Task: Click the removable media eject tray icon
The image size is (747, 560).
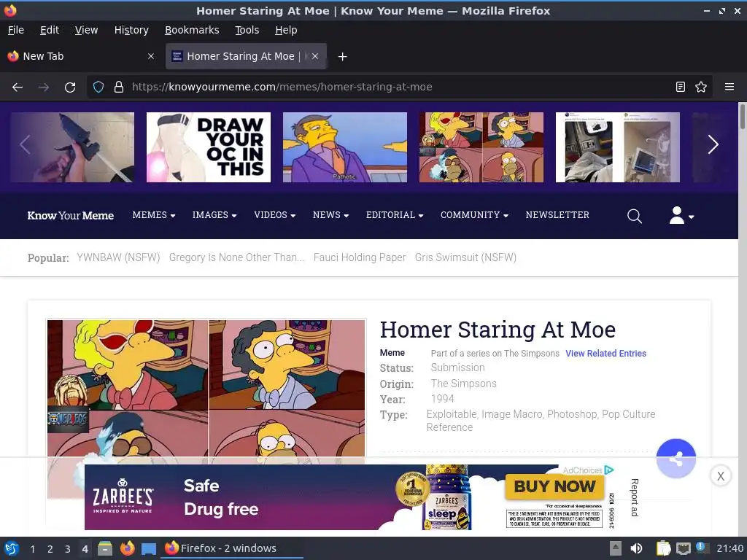Action: pos(616,548)
